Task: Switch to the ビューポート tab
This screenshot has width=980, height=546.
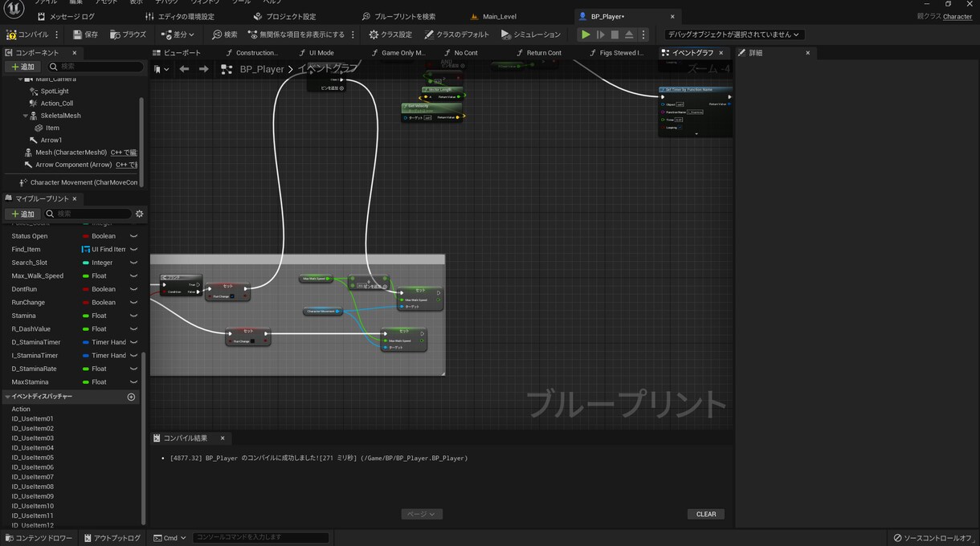Action: click(177, 53)
